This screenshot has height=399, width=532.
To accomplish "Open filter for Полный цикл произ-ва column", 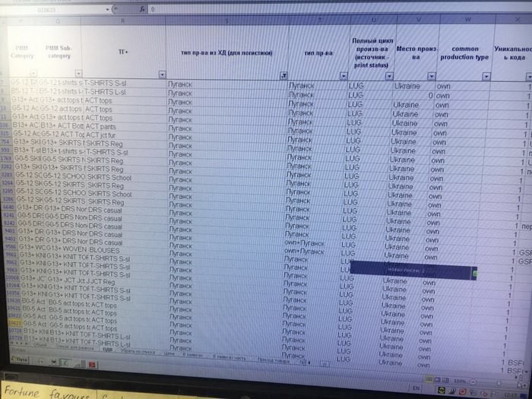I will click(x=388, y=76).
